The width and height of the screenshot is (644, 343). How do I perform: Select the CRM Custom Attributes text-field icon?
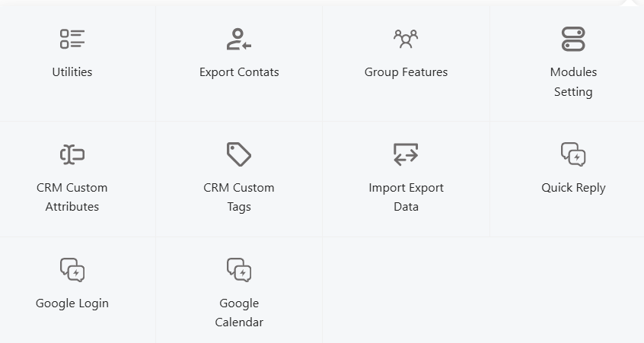coord(72,154)
